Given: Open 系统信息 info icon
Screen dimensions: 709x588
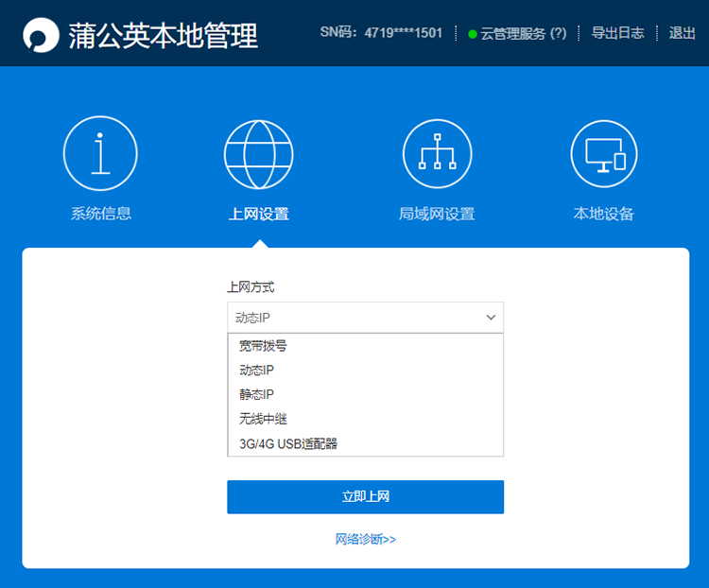Looking at the screenshot, I should [x=100, y=153].
